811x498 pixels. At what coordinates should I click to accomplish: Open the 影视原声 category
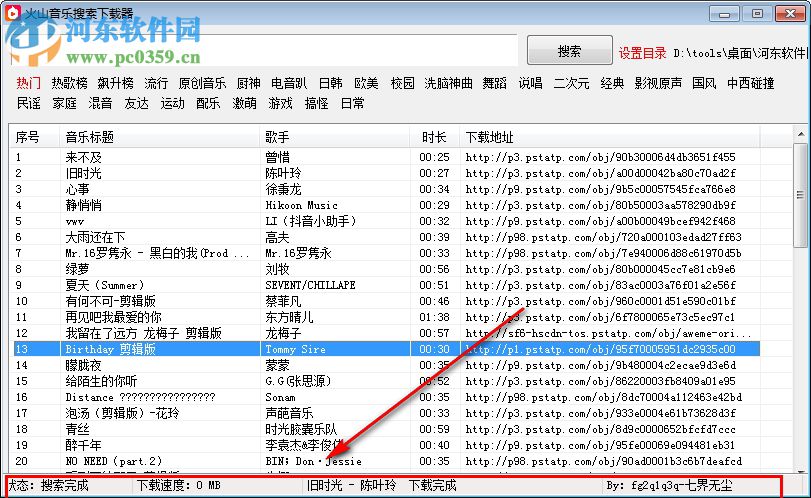(658, 83)
